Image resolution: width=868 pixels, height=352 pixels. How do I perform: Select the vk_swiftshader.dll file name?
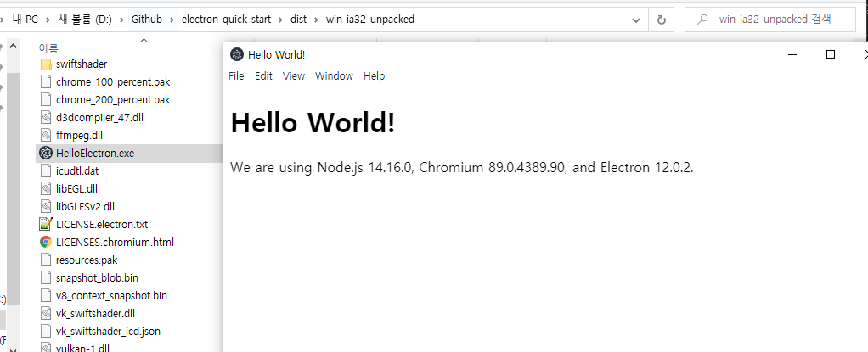click(95, 313)
